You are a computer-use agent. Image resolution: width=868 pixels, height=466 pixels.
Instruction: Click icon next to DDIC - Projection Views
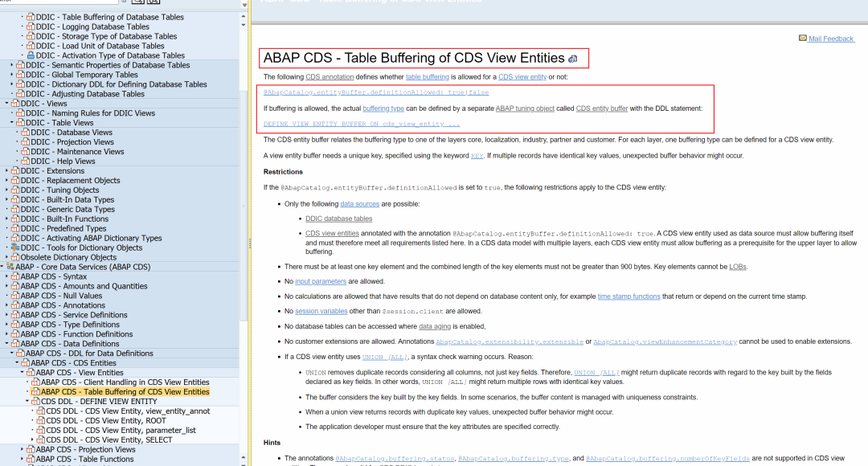26,142
